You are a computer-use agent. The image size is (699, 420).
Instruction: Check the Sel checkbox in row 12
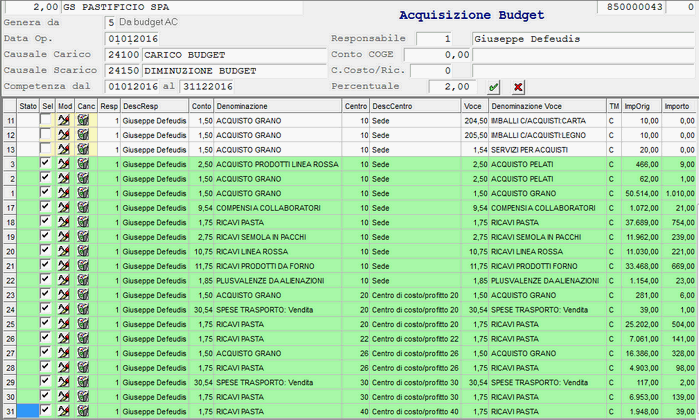[45, 134]
